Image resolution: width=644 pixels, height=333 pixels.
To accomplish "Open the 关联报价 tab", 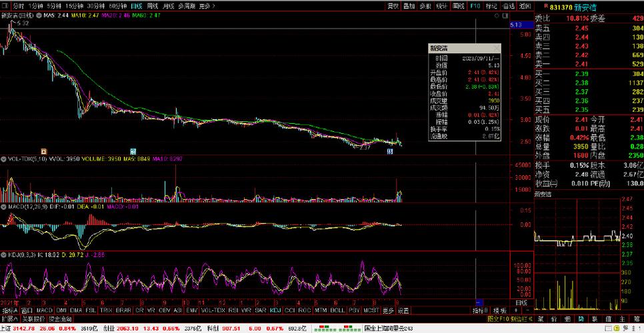I will [33, 318].
